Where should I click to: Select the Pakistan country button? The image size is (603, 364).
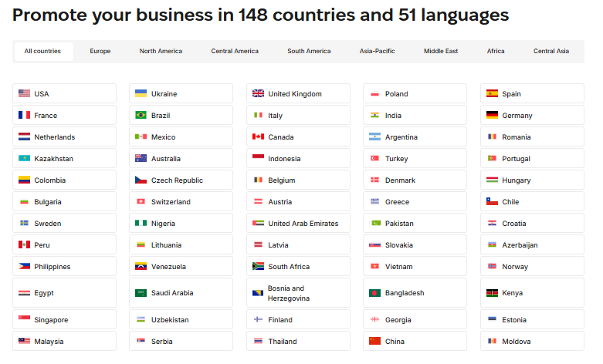pos(415,223)
